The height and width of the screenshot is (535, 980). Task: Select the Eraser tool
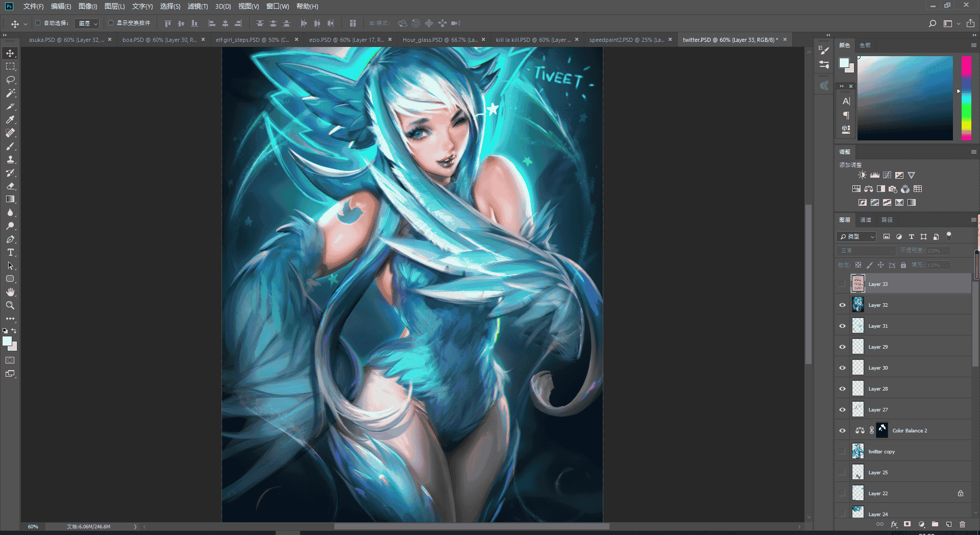[10, 186]
